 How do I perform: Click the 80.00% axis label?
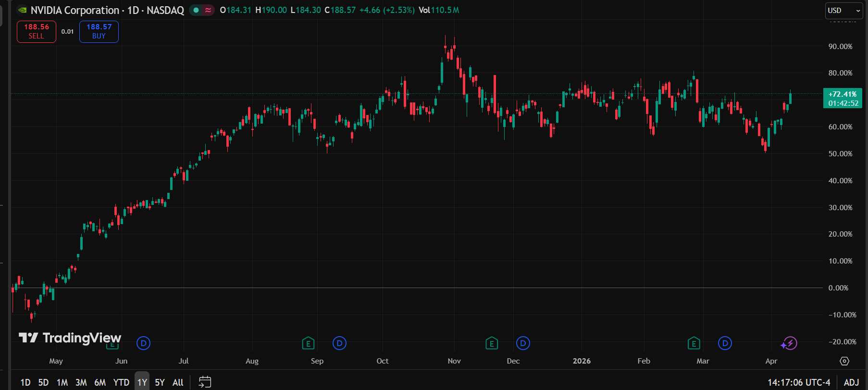[x=840, y=73]
